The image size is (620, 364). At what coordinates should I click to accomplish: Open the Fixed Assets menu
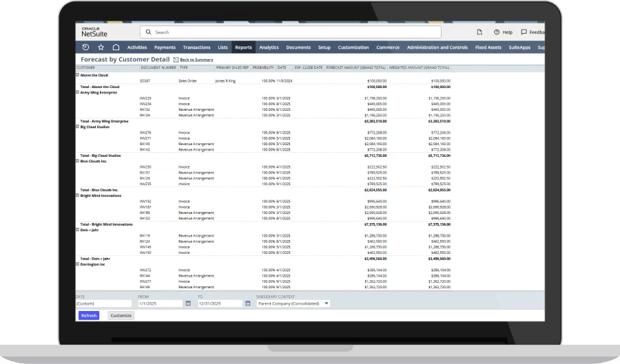pyautogui.click(x=488, y=47)
